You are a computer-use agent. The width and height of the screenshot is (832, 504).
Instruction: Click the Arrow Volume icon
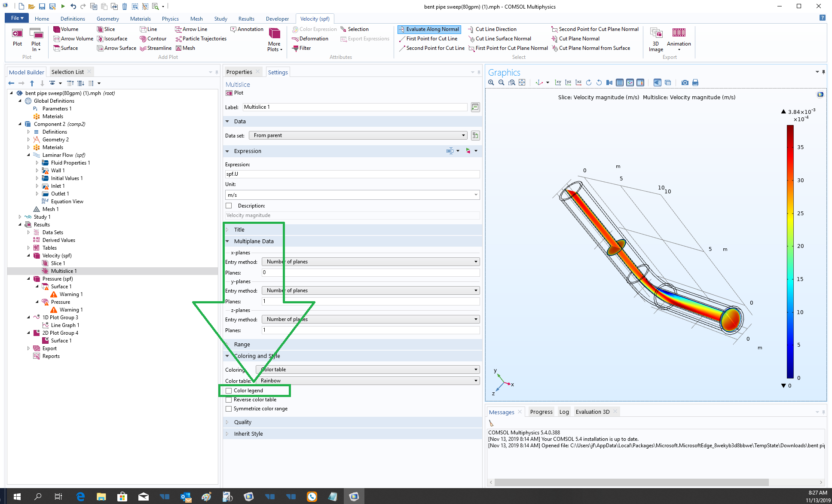click(56, 39)
